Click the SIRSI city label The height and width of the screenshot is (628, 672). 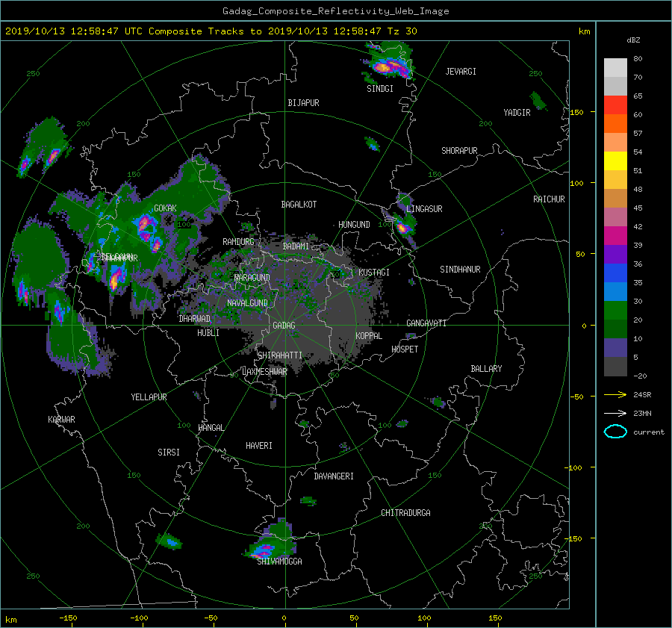coord(169,453)
